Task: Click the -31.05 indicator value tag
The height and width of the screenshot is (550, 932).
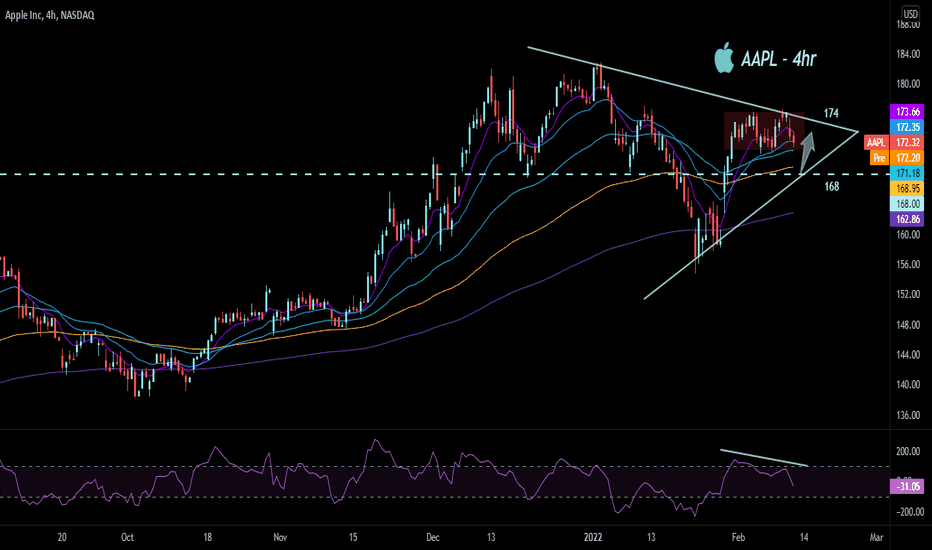Action: [x=907, y=486]
